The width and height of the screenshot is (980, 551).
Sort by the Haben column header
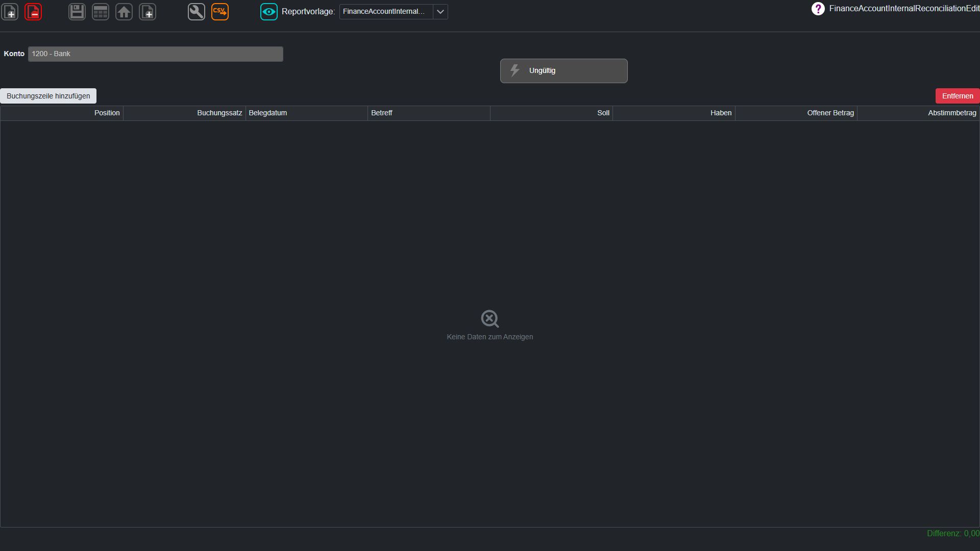pyautogui.click(x=674, y=113)
